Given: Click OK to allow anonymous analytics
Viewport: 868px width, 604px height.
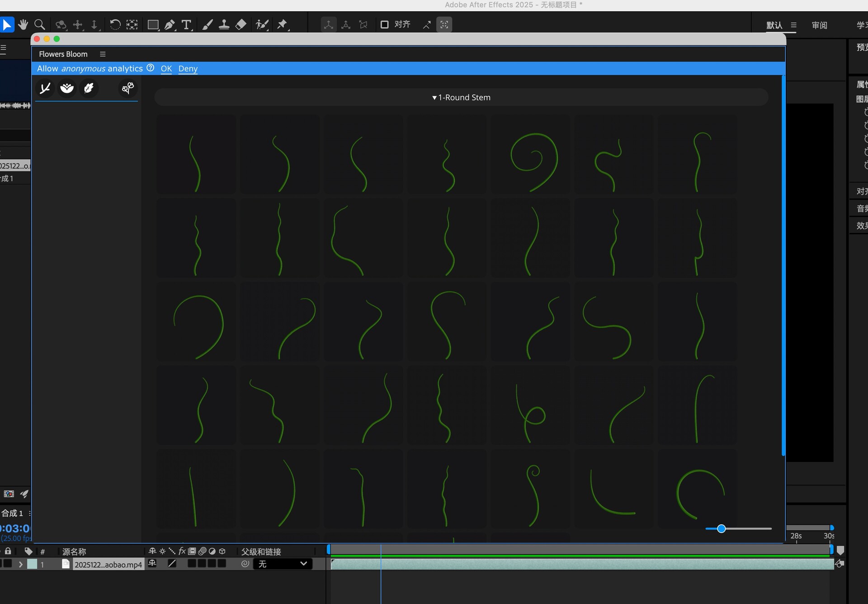Looking at the screenshot, I should coord(166,68).
